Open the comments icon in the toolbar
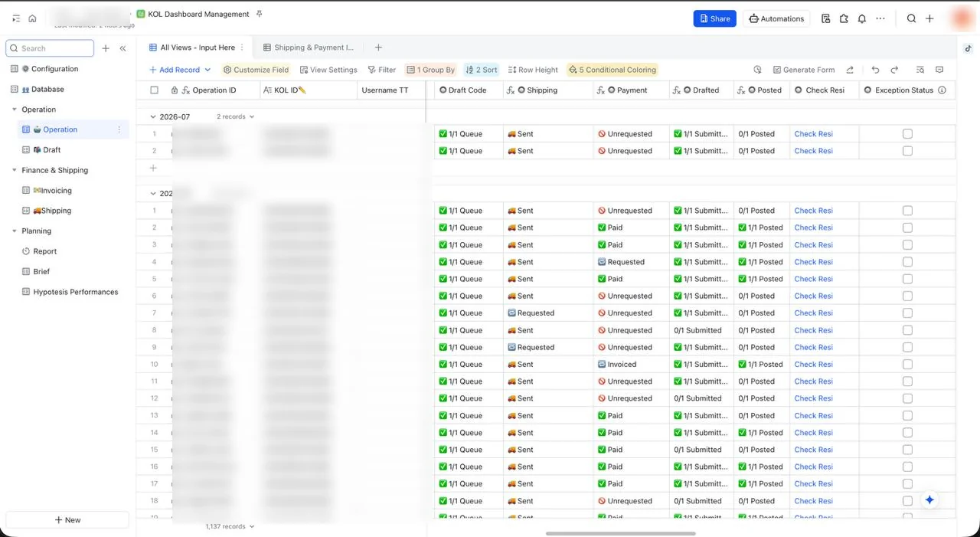This screenshot has width=980, height=537. tap(939, 70)
